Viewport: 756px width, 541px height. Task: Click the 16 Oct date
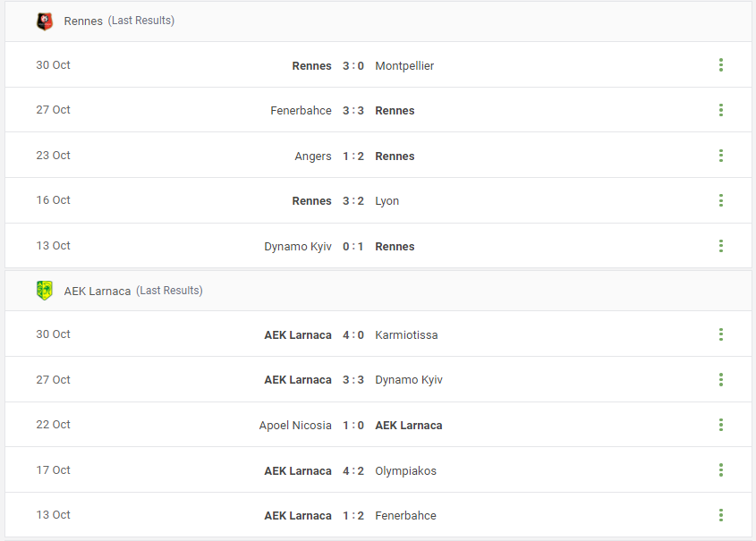[53, 200]
